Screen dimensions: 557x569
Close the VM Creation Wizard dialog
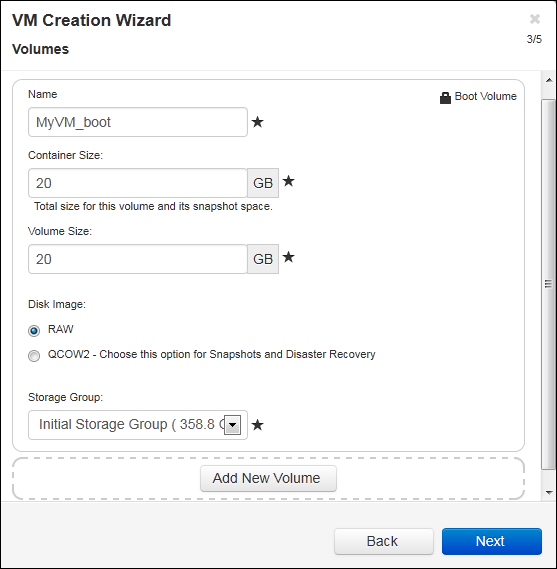coord(535,19)
